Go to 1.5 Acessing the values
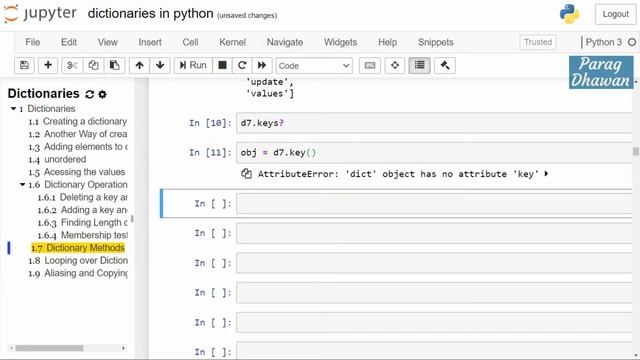This screenshot has height=360, width=640. click(x=77, y=172)
